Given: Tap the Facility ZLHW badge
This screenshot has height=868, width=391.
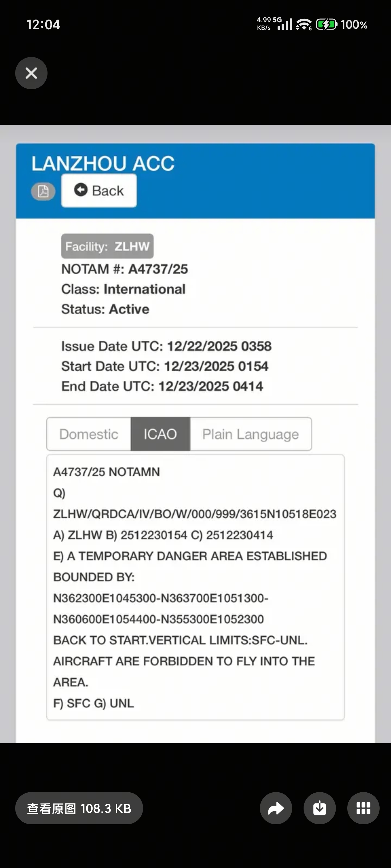Looking at the screenshot, I should [107, 246].
